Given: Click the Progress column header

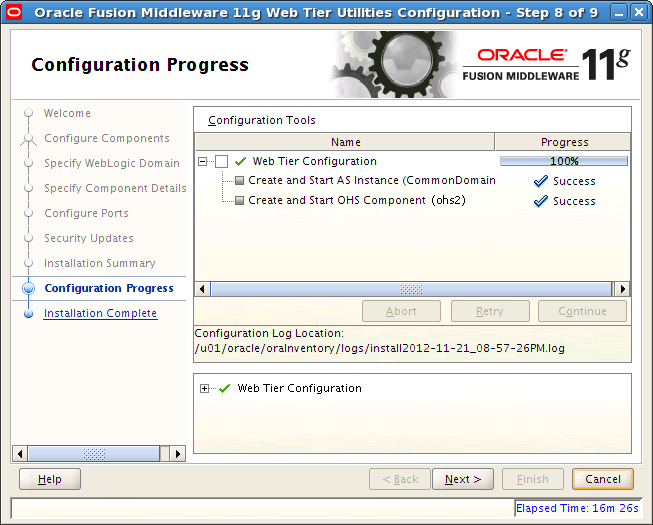Looking at the screenshot, I should 563,142.
